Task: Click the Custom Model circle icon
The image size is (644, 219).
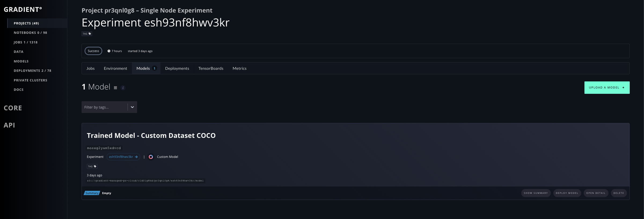Action: coord(151,157)
